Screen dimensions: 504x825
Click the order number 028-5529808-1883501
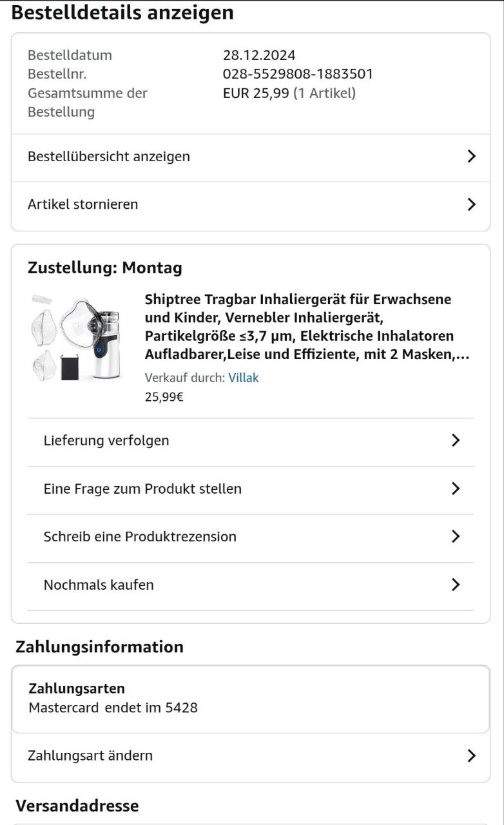tap(298, 74)
